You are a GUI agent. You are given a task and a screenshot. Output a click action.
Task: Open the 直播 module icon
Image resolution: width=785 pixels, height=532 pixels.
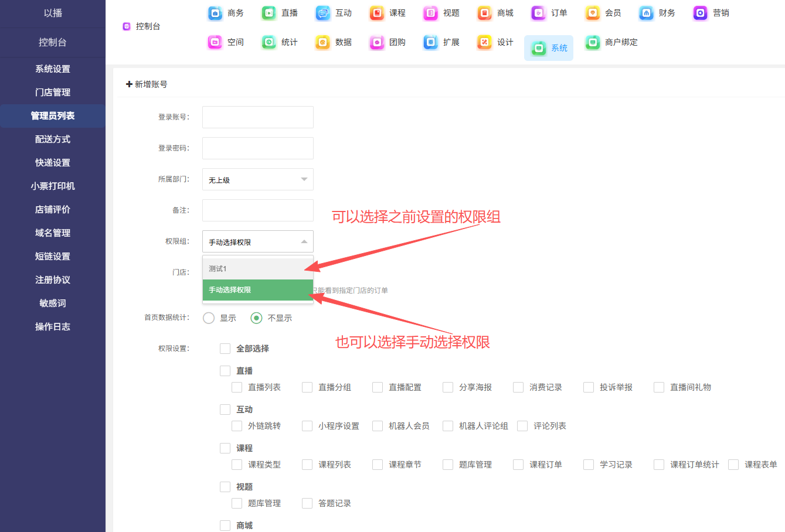269,13
